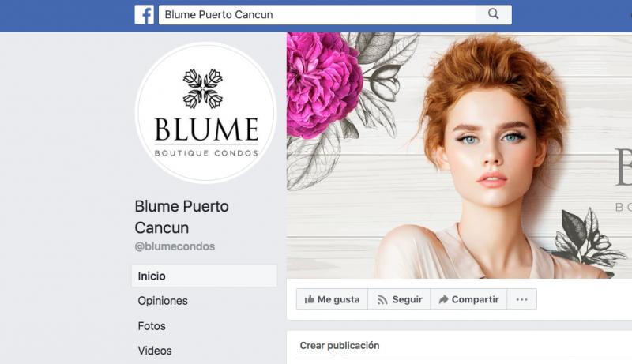Click the search field containing Blume Puerto Cancun
This screenshot has height=364, width=632.
(x=318, y=15)
